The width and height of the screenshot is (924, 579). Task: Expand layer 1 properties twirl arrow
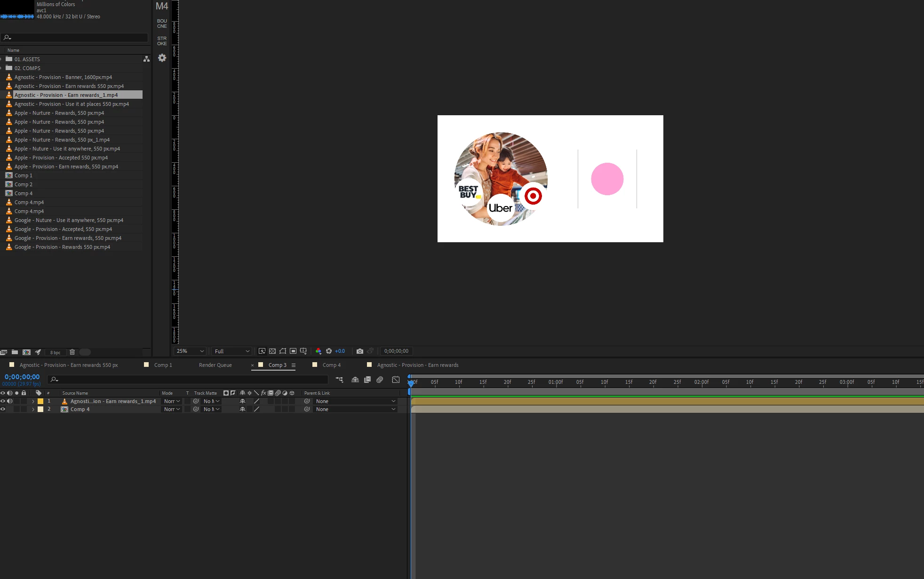pos(33,402)
